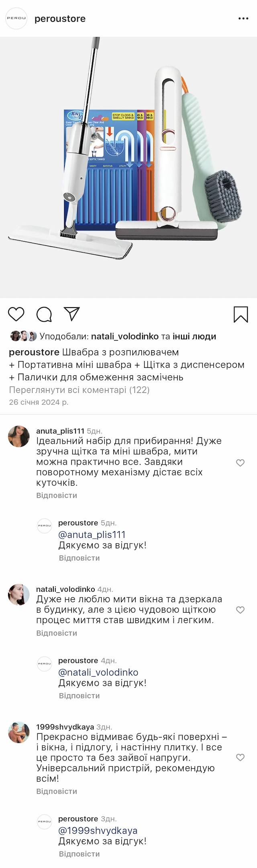The height and width of the screenshot is (868, 257).
Task: Save post with bookmark icon
Action: (x=241, y=314)
